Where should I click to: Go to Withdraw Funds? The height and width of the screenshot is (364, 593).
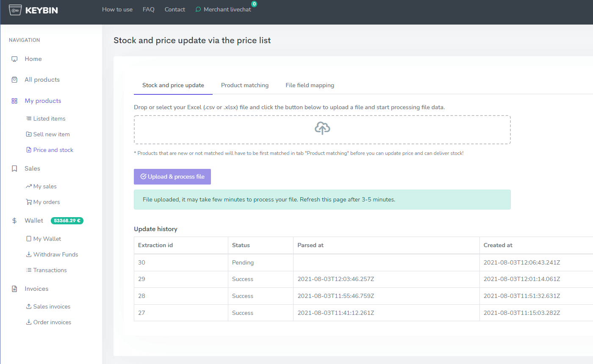click(56, 255)
